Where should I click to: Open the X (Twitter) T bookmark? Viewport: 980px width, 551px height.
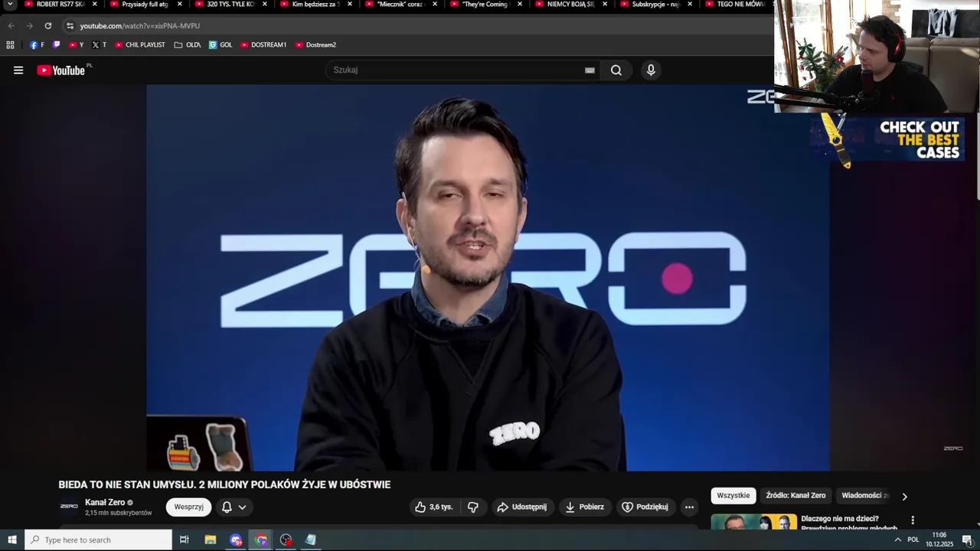tap(99, 45)
